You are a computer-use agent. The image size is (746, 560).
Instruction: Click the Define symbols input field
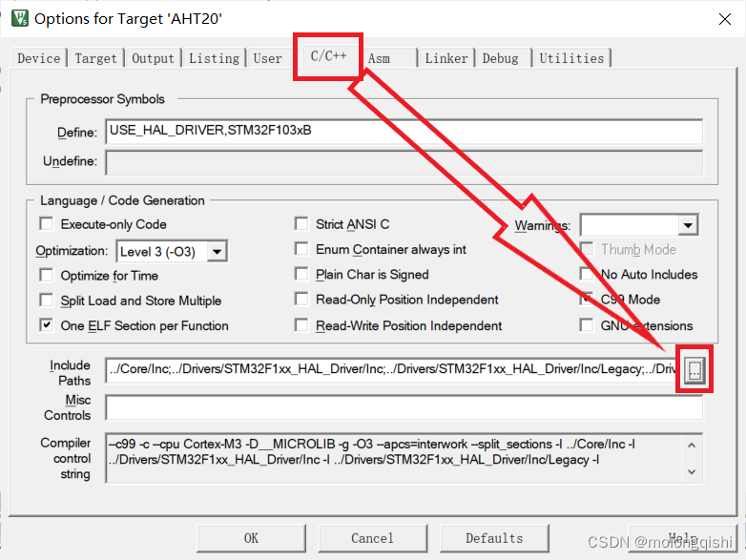click(404, 132)
